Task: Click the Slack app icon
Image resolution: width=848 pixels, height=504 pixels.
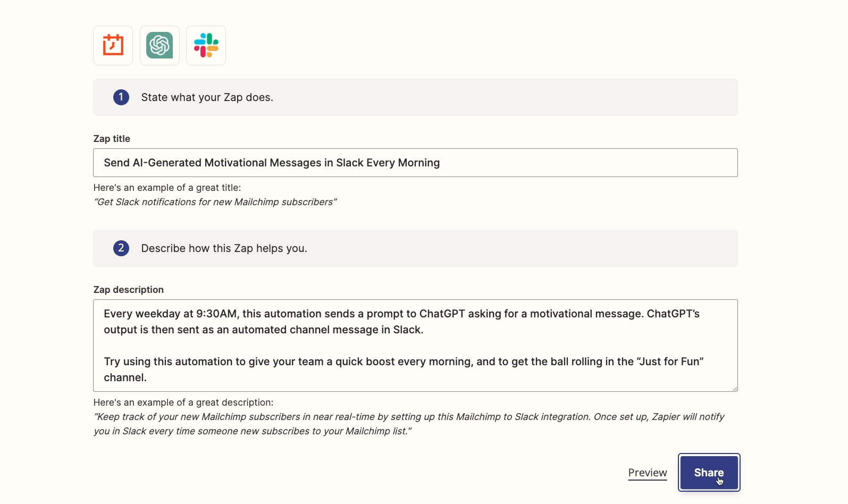Action: 206,46
